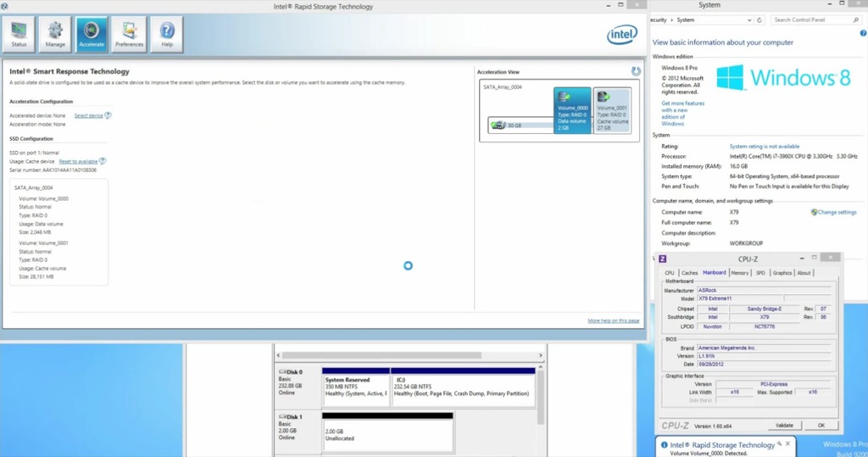Click the Processor value in System window

[x=793, y=157]
